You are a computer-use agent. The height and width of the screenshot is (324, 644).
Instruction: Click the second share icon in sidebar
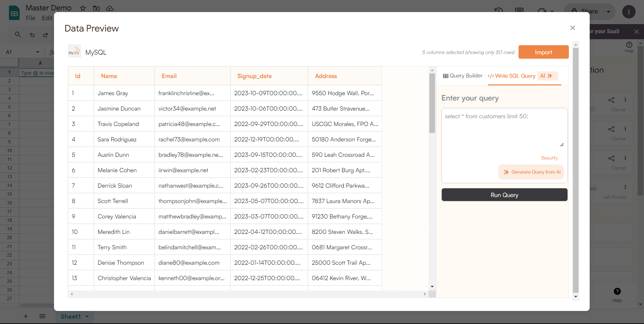click(611, 129)
